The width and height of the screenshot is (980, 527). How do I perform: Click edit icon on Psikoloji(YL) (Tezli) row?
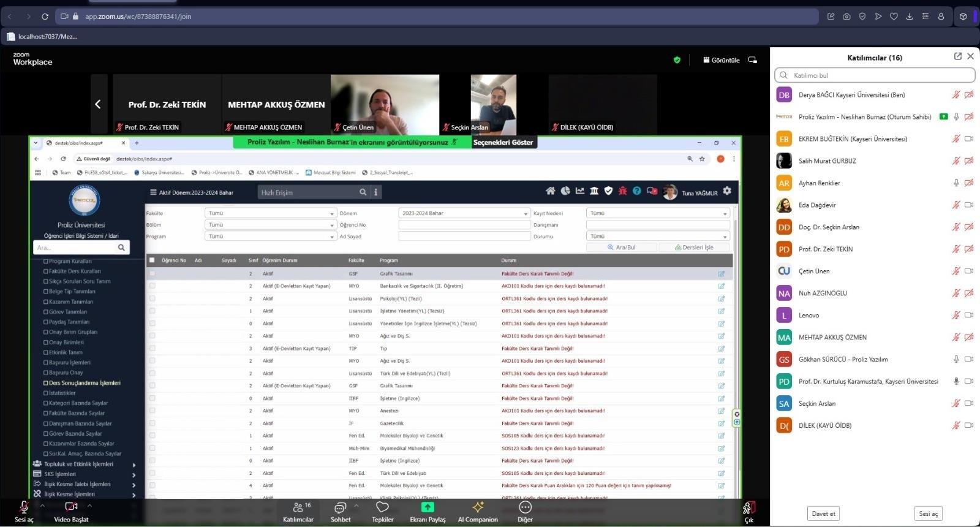click(x=722, y=299)
